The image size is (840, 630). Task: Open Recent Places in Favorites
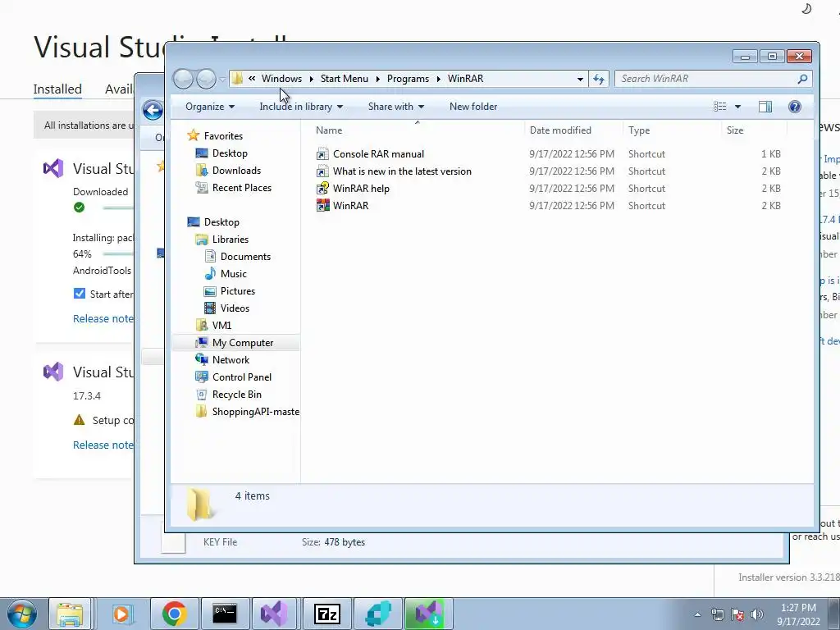[242, 188]
